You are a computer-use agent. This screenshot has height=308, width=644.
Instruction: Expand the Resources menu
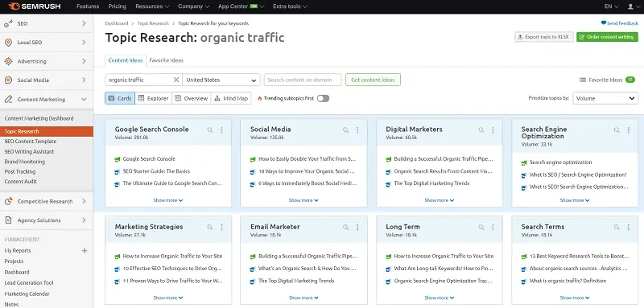pos(152,6)
